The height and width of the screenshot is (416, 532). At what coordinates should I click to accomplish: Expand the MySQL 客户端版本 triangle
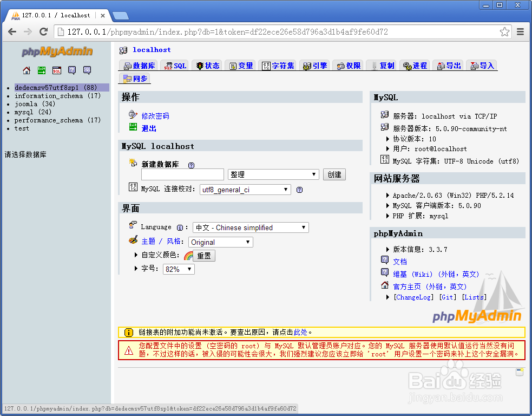coord(388,205)
